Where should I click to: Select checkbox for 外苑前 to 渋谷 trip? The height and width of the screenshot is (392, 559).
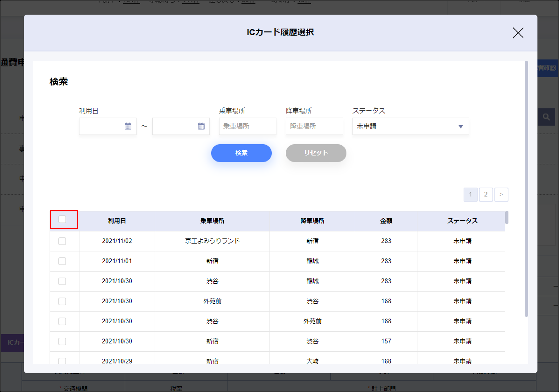tap(62, 302)
